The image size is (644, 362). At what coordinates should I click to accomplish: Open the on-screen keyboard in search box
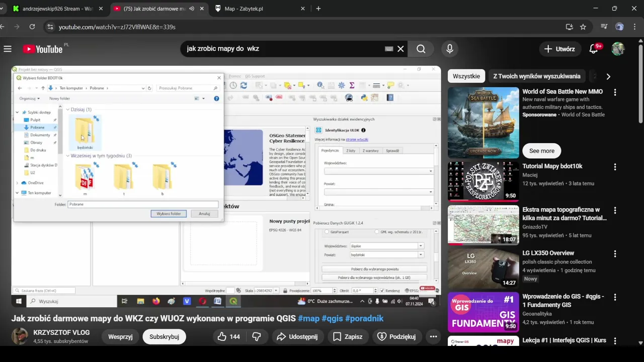[389, 49]
